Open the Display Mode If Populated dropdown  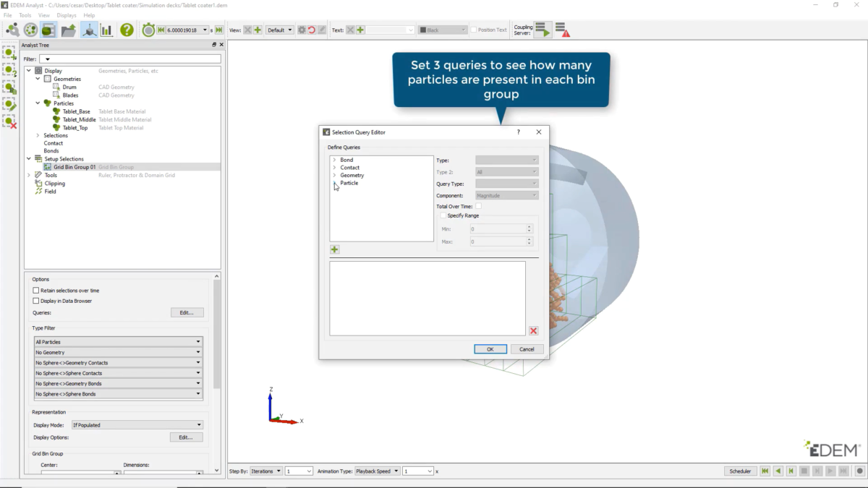(x=137, y=425)
